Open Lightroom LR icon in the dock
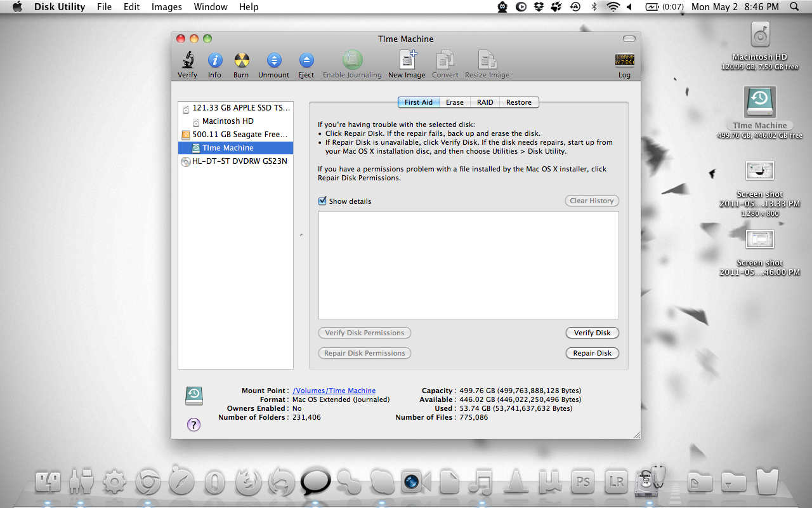 coord(617,482)
